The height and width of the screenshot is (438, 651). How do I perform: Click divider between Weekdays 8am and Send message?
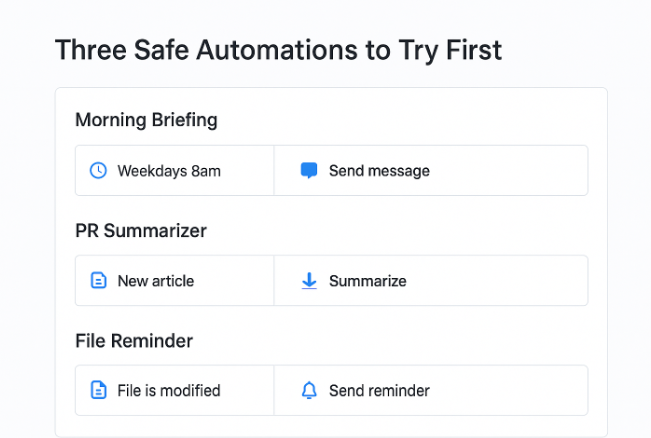(274, 171)
